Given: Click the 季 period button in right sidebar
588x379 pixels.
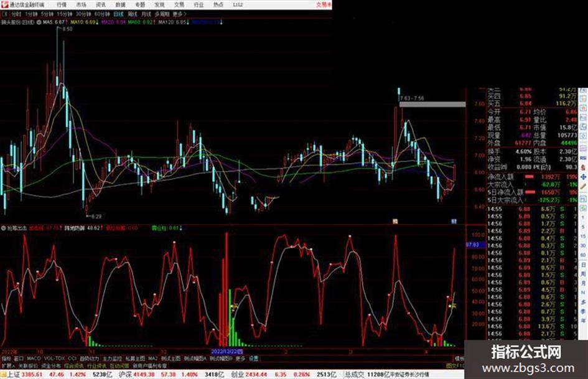Looking at the screenshot, I should [583, 311].
